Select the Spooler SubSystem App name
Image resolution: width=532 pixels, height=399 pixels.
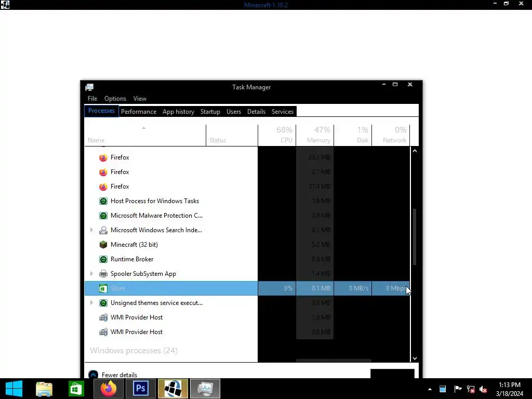[143, 274]
